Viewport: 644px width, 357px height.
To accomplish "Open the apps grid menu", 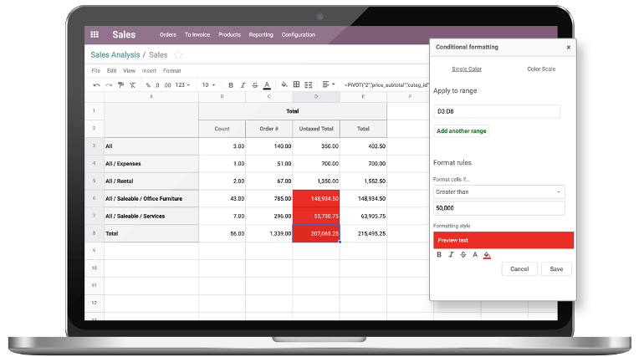I will click(x=95, y=35).
